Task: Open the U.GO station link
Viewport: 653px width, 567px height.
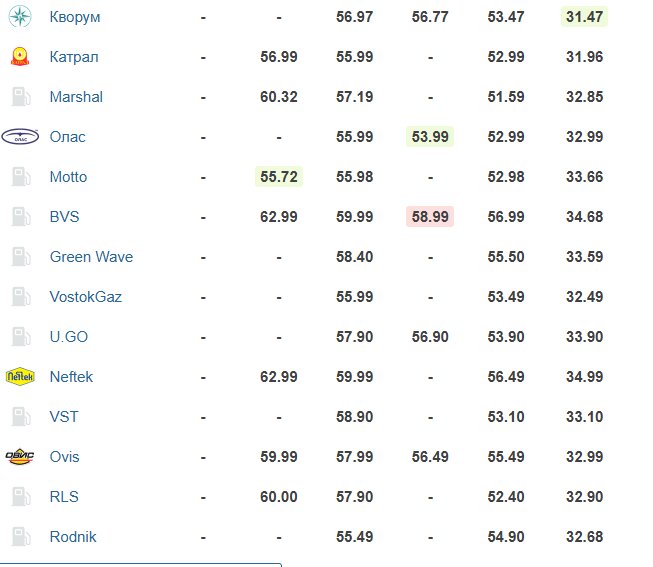Action: coord(69,337)
